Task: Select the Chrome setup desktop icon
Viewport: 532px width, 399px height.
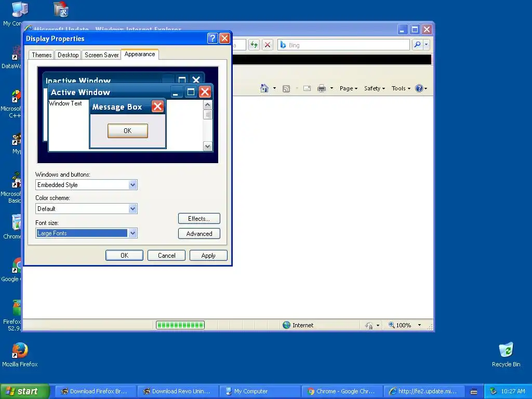Action: click(x=11, y=227)
